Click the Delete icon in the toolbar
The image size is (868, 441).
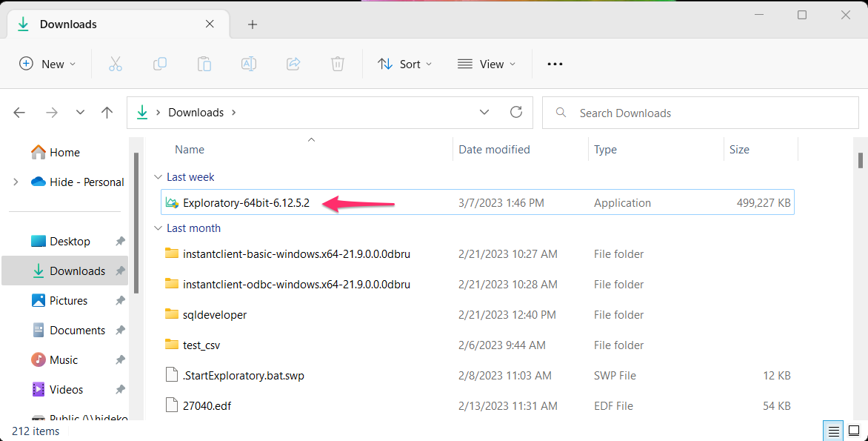tap(338, 64)
